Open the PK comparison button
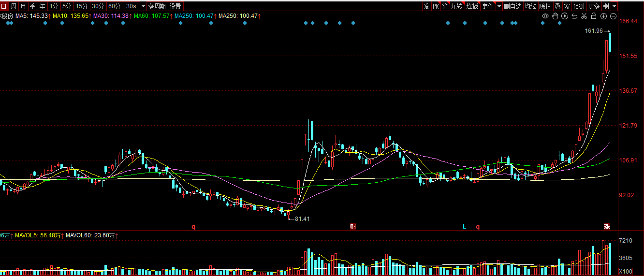This screenshot has height=276, width=644. pos(436,6)
